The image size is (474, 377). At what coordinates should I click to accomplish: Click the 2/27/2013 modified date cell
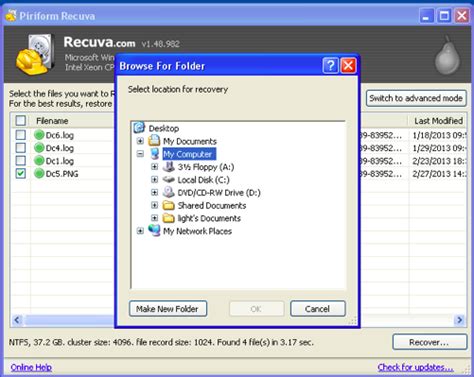(439, 174)
